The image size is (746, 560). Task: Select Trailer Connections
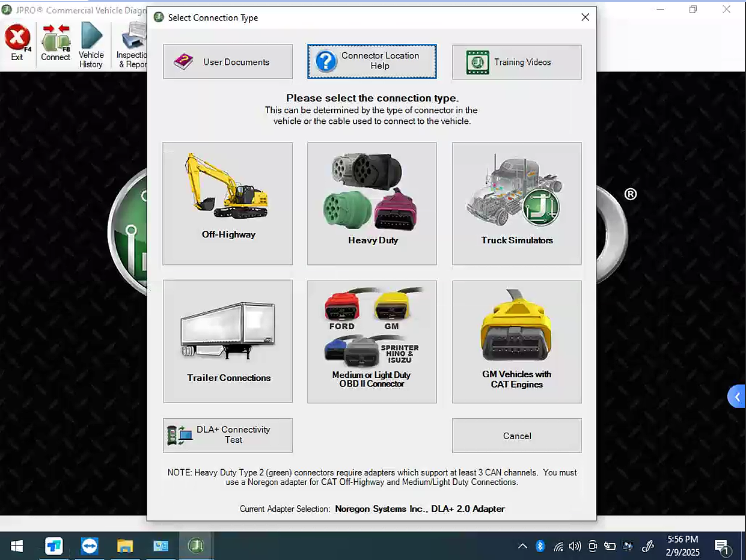coord(227,341)
